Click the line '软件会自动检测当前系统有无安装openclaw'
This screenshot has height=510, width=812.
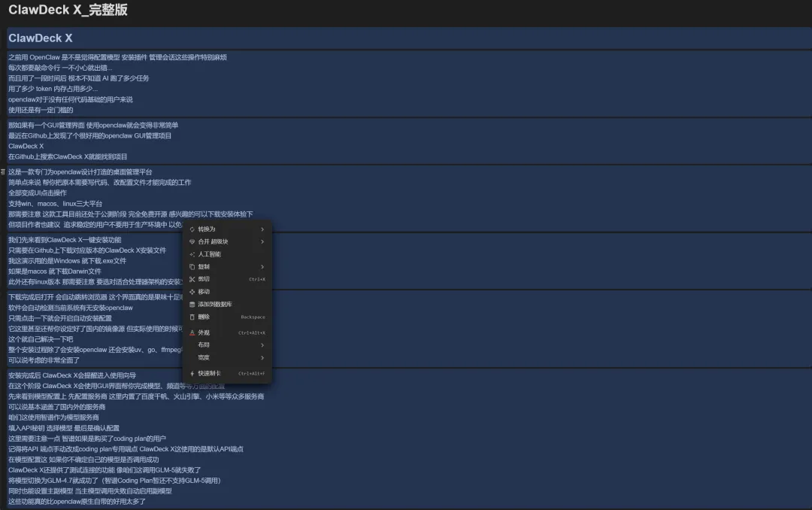[x=71, y=308]
